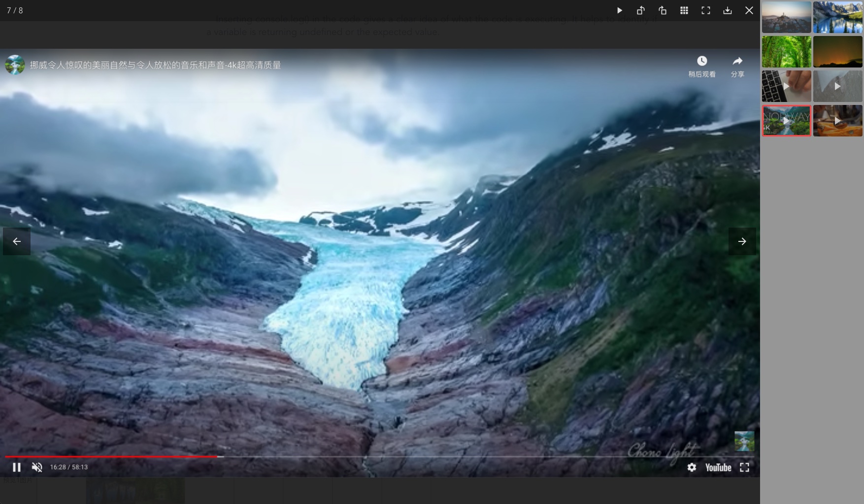Start the gallery slideshow autoplay
Screen dimensions: 864x504
(619, 10)
